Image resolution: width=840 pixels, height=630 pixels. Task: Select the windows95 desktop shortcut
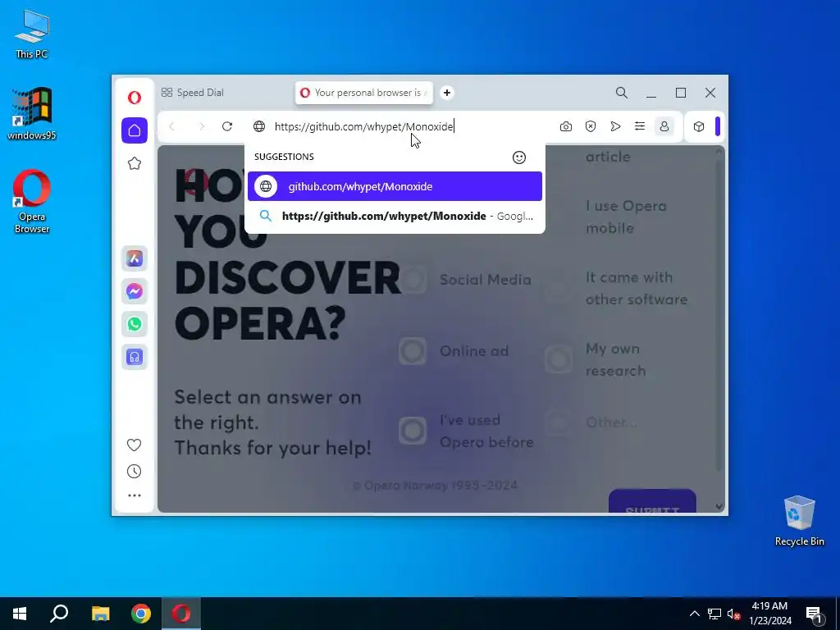(x=32, y=113)
